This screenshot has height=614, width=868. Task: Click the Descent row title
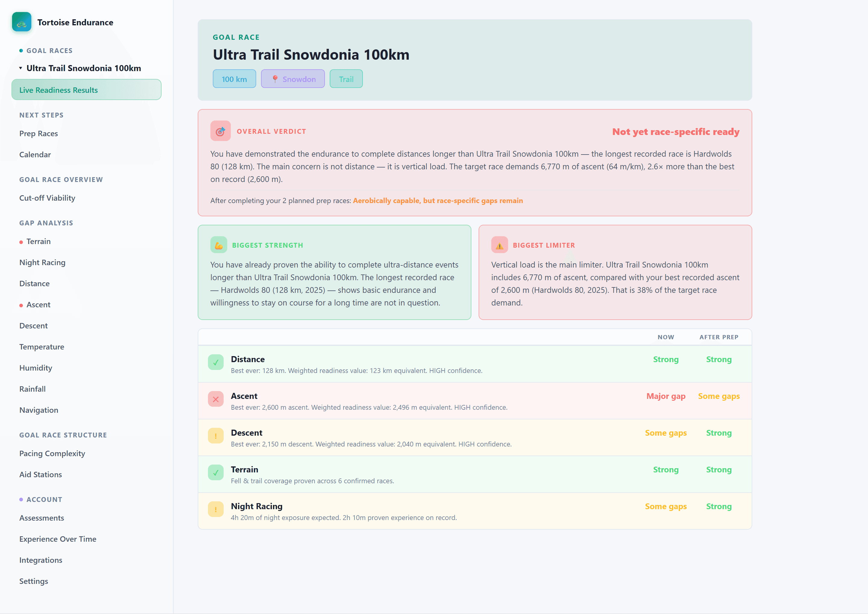pos(247,433)
